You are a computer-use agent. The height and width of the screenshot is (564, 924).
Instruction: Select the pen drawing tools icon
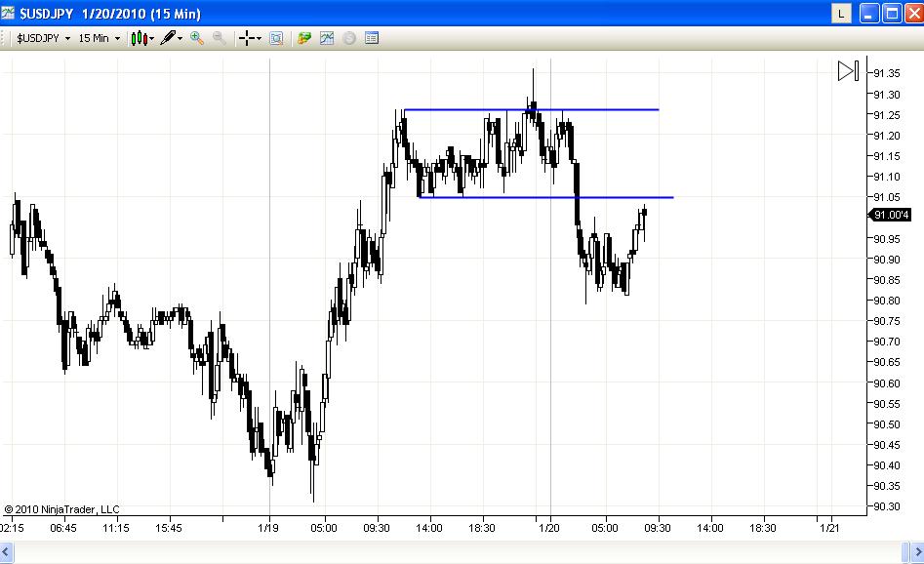(x=168, y=38)
